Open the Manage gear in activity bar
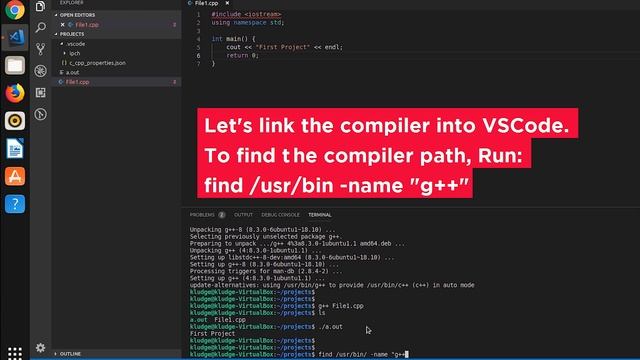Image resolution: width=640 pixels, height=360 pixels. (x=40, y=348)
